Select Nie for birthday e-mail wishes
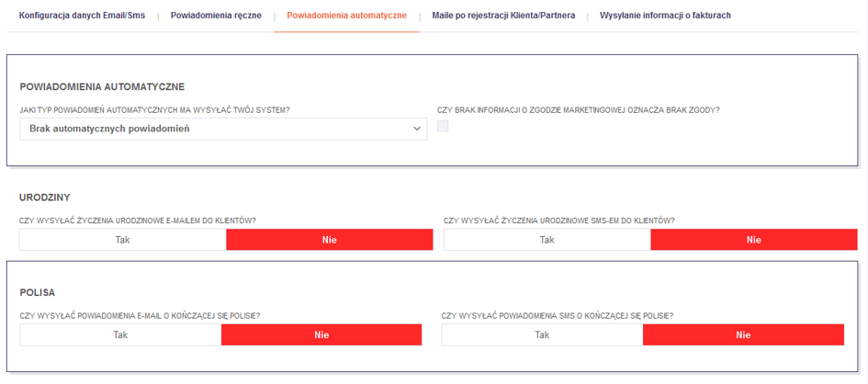 click(329, 240)
